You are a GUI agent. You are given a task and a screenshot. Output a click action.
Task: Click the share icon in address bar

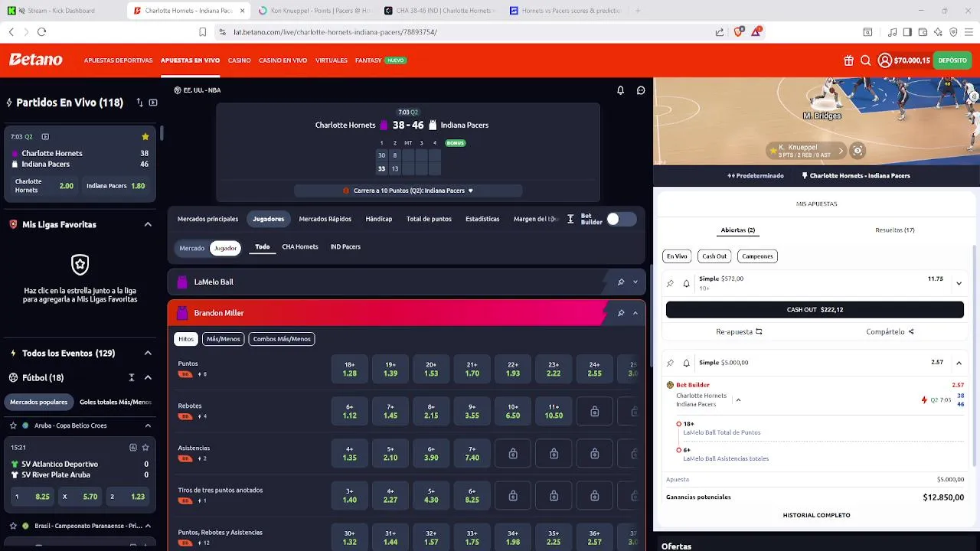pos(720,32)
